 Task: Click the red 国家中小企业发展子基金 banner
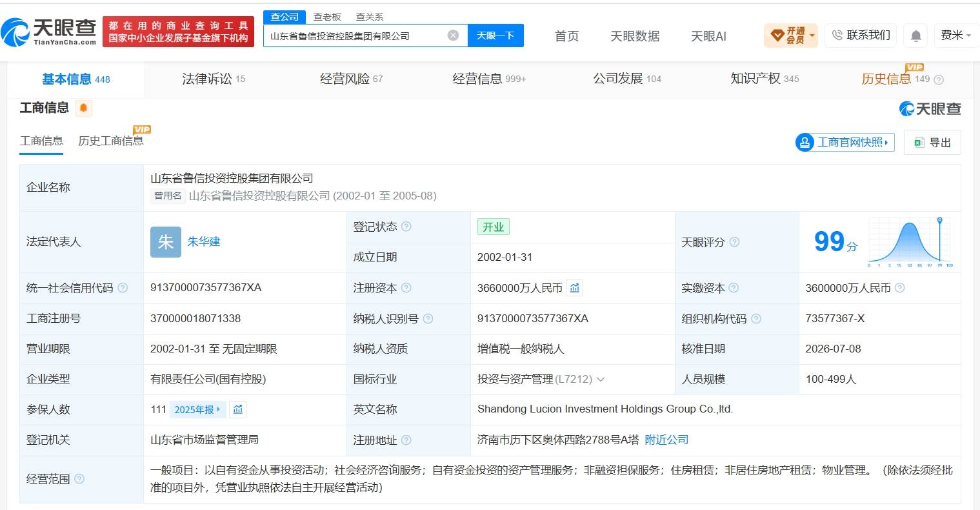click(x=178, y=32)
